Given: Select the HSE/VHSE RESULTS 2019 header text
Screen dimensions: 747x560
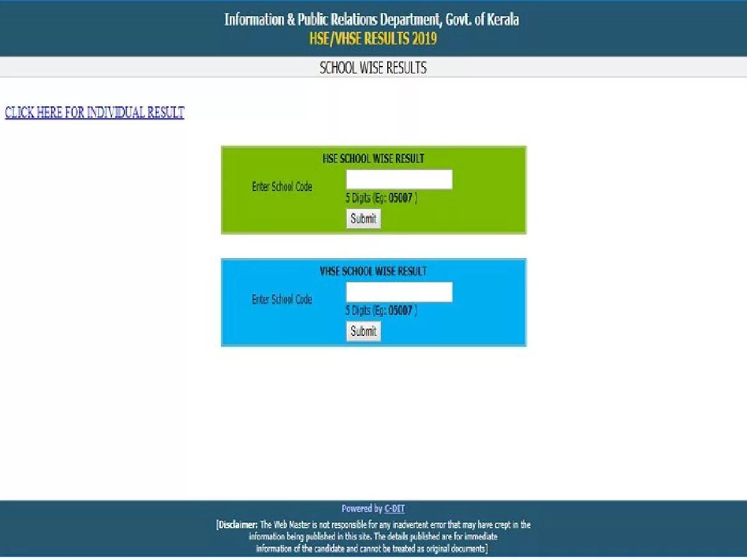Looking at the screenshot, I should pos(374,39).
